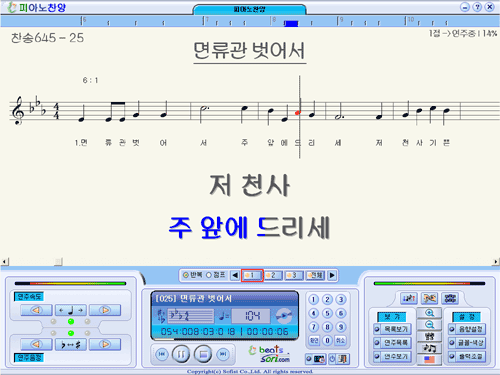Click the right volume level meter
500x375 pixels.
click(430, 284)
